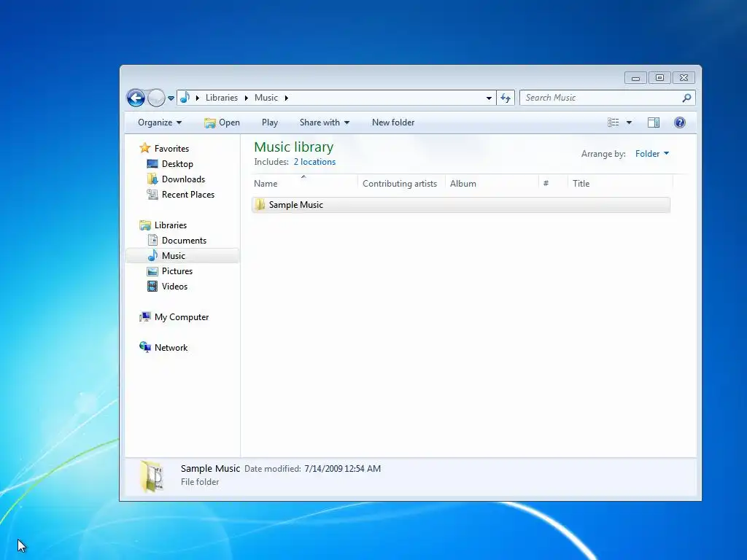Expand the arrow between Libraries and Music
Viewport: 747px width, 560px height.
[247, 98]
